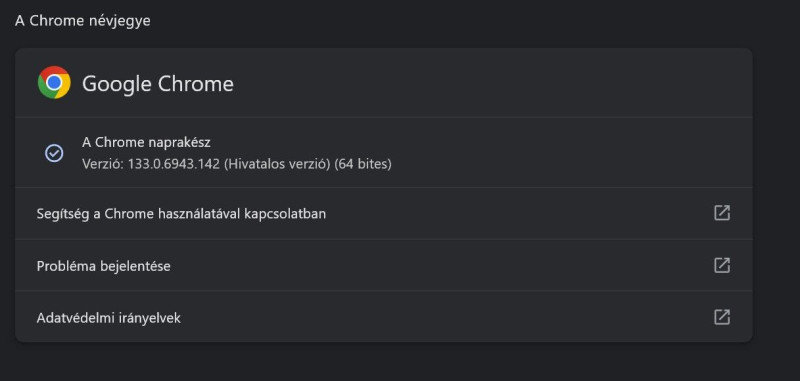
Task: Click the 'A Chrome naprakész' status text
Action: (x=146, y=142)
